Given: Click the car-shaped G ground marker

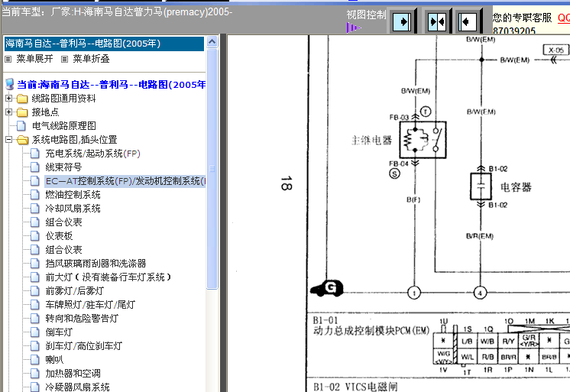Looking at the screenshot, I should [x=327, y=289].
